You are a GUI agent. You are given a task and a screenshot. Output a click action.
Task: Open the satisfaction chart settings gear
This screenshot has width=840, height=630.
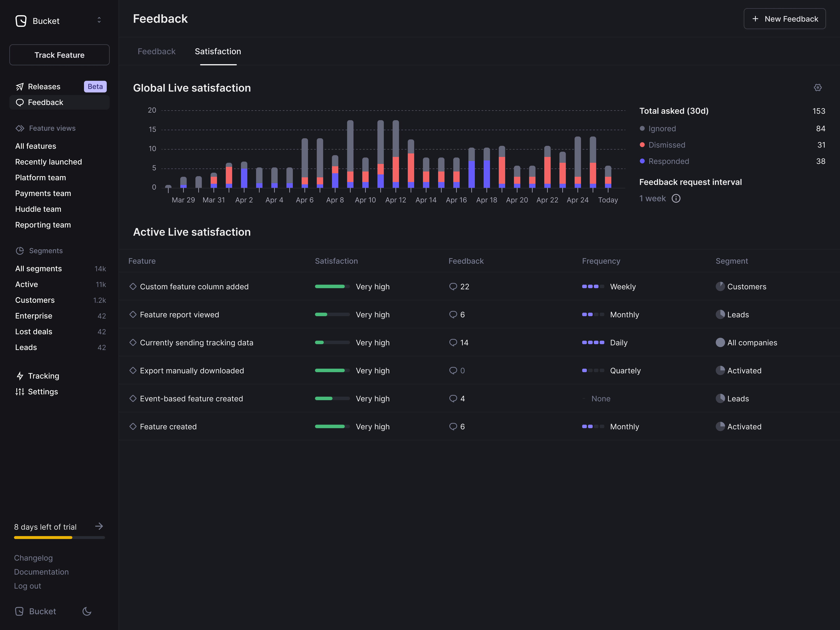click(818, 87)
